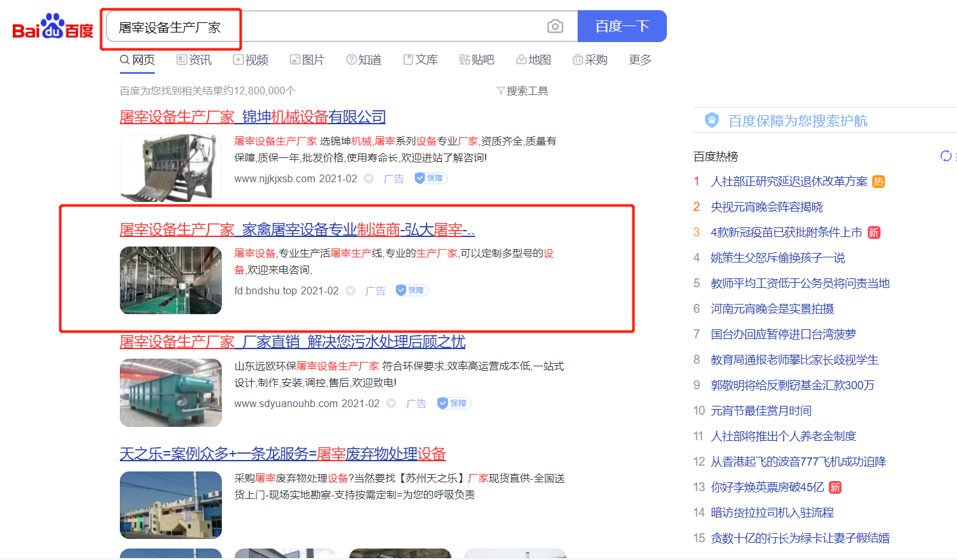Open 国台办回应暂停进口台湾菠萝 topic
Screen dimensions: 957x560
click(x=783, y=334)
